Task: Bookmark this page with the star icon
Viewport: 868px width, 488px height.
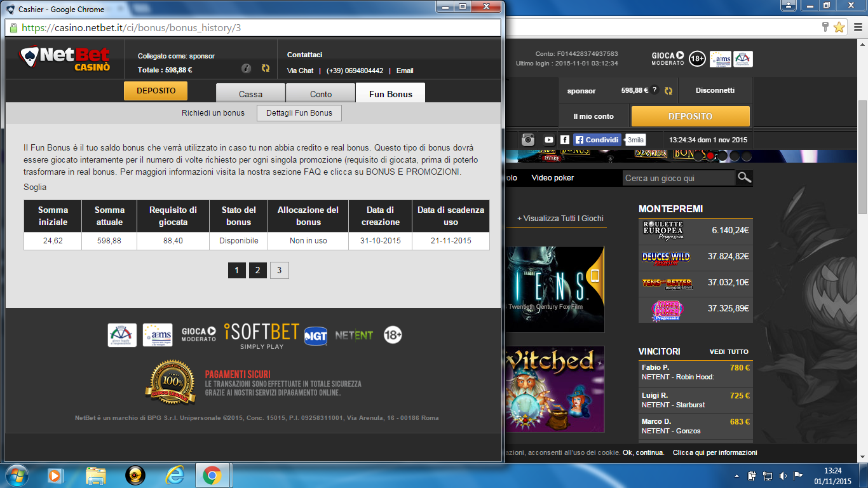Action: click(839, 27)
